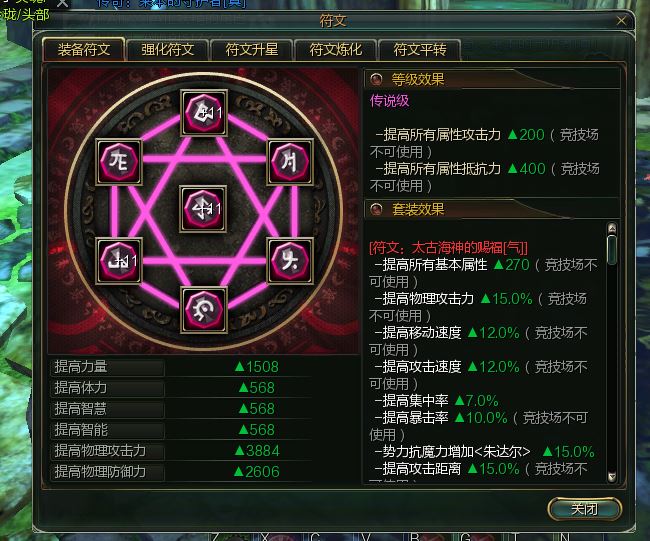650x541 pixels.
Task: Switch to the 符文平转 tab
Action: tap(420, 50)
